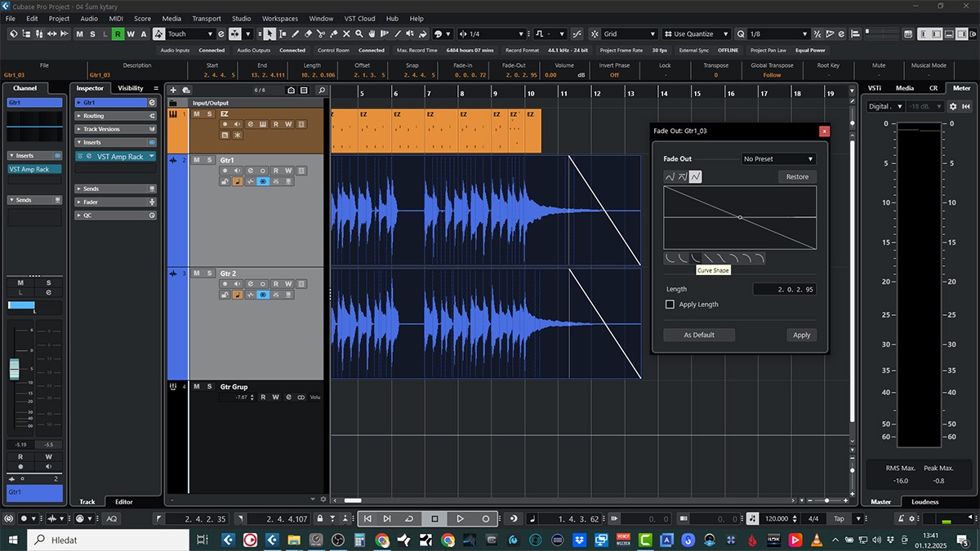980x551 pixels.
Task: Switch to the Visibility tab
Action: click(131, 88)
